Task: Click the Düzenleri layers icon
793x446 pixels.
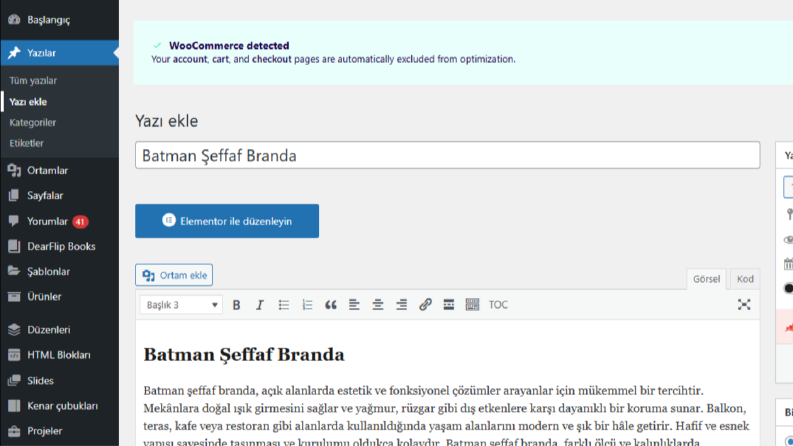Action: 14,330
